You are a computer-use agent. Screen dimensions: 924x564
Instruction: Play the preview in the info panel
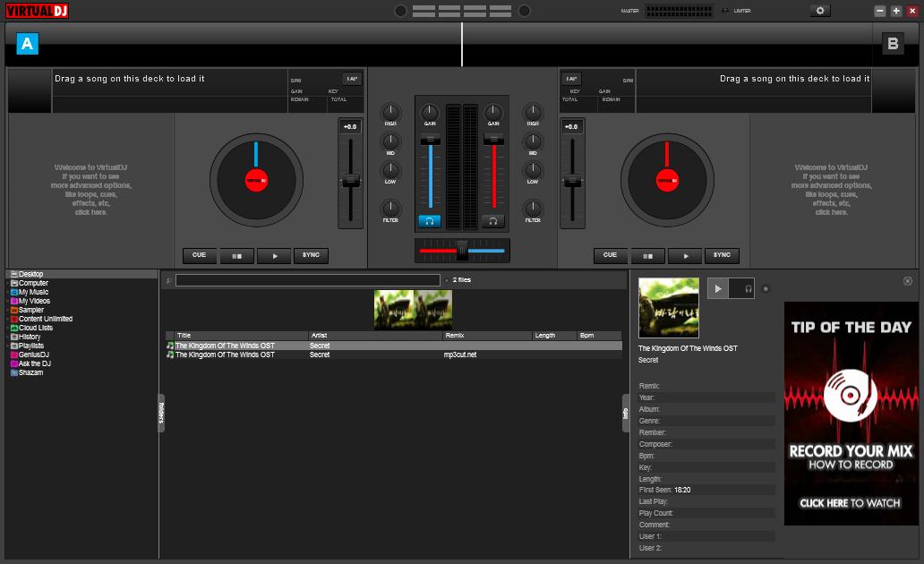(x=718, y=288)
